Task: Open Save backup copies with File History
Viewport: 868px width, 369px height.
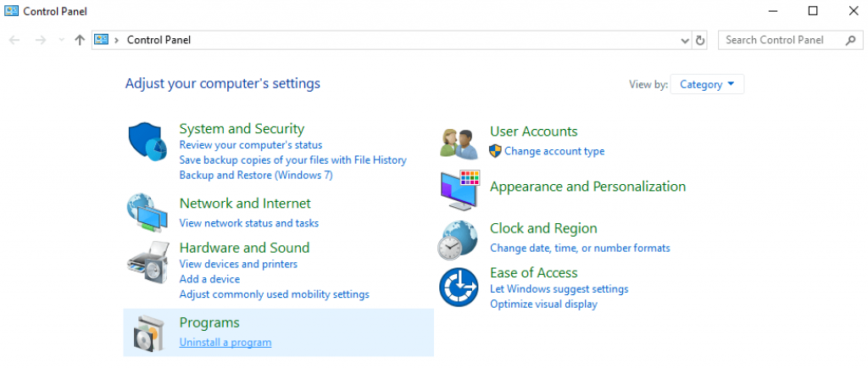Action: pos(292,160)
